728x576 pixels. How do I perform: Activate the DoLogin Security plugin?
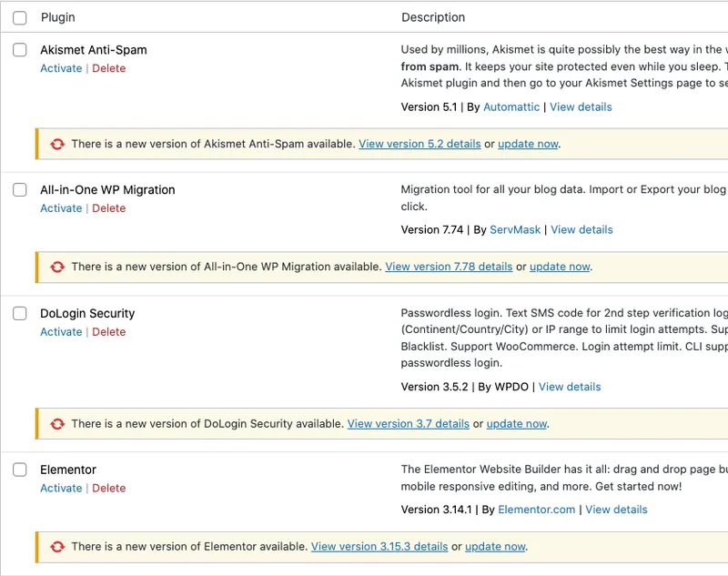tap(61, 332)
